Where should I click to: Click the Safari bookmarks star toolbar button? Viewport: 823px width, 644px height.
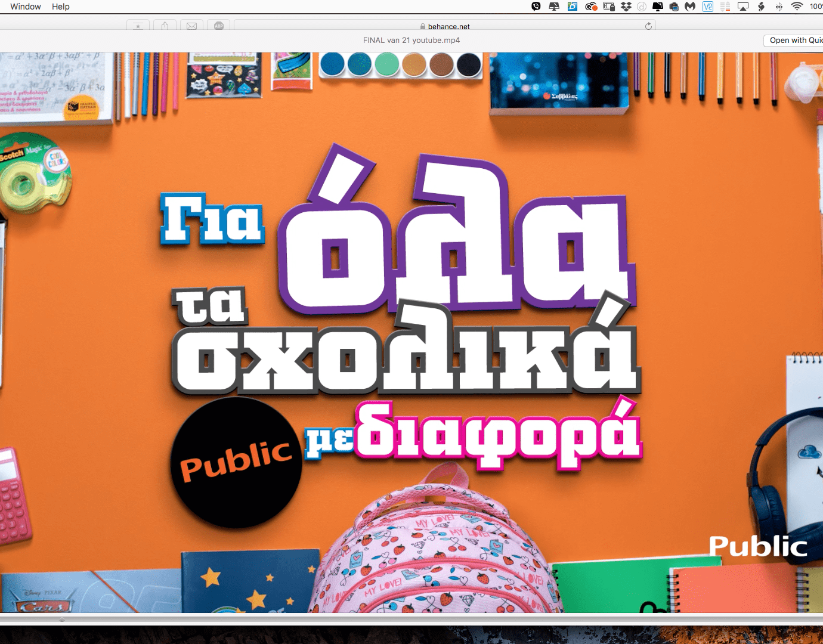[138, 26]
